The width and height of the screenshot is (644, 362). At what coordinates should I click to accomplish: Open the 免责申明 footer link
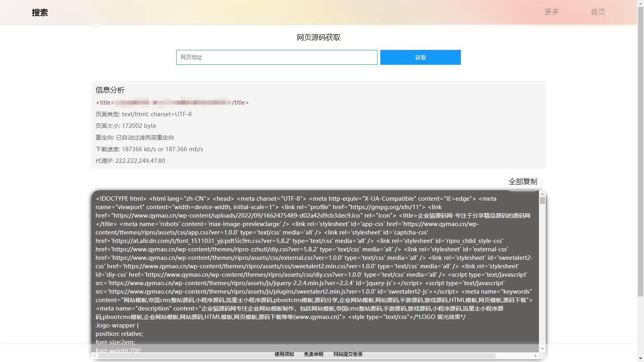pos(314,354)
